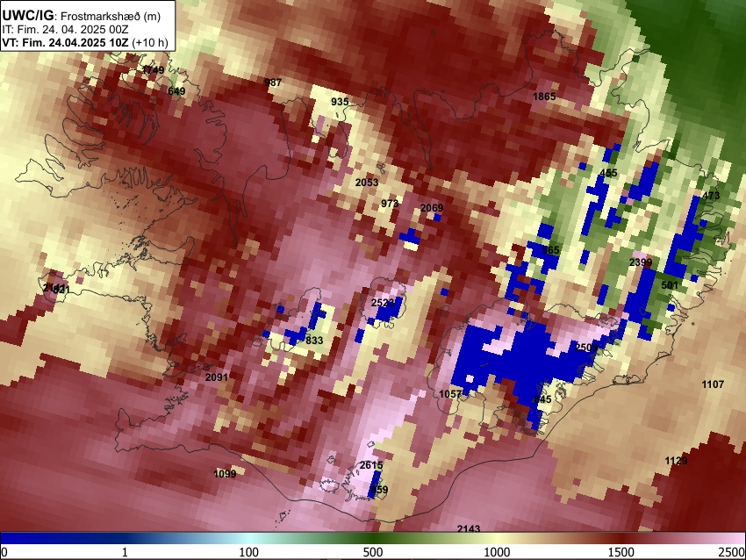Click the legend label '2500'
Viewport: 746px width, 560px height.
[x=732, y=552]
